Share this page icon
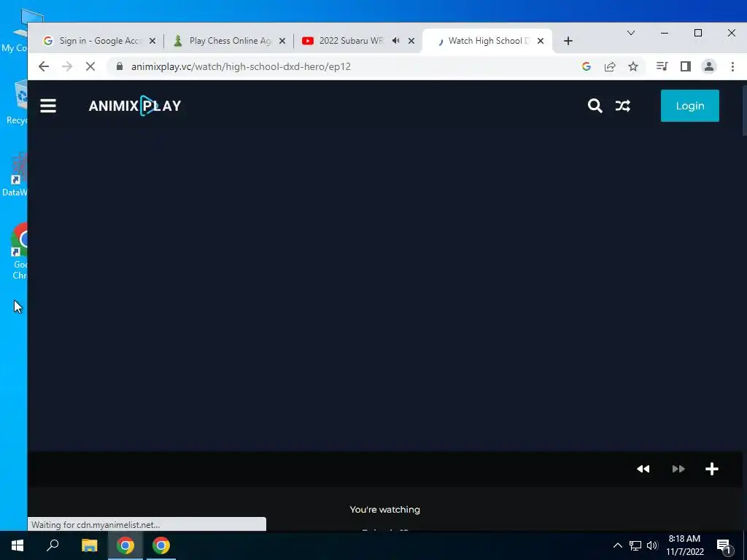Screen dimensions: 747x560 click(610, 66)
